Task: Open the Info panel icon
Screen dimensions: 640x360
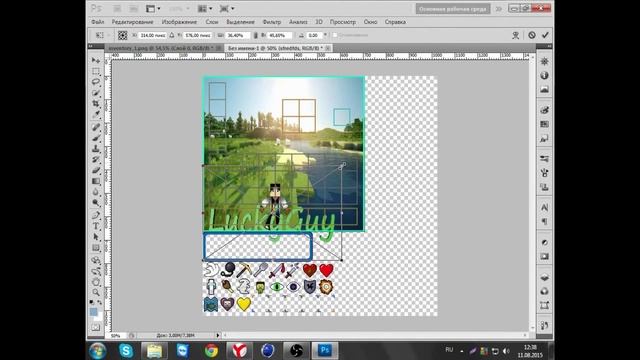Action: [544, 76]
